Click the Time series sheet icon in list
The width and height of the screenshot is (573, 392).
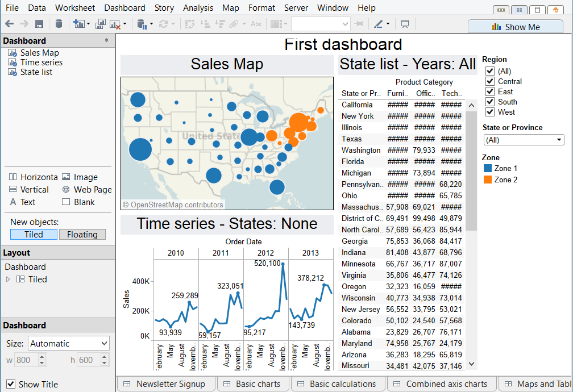coord(13,62)
